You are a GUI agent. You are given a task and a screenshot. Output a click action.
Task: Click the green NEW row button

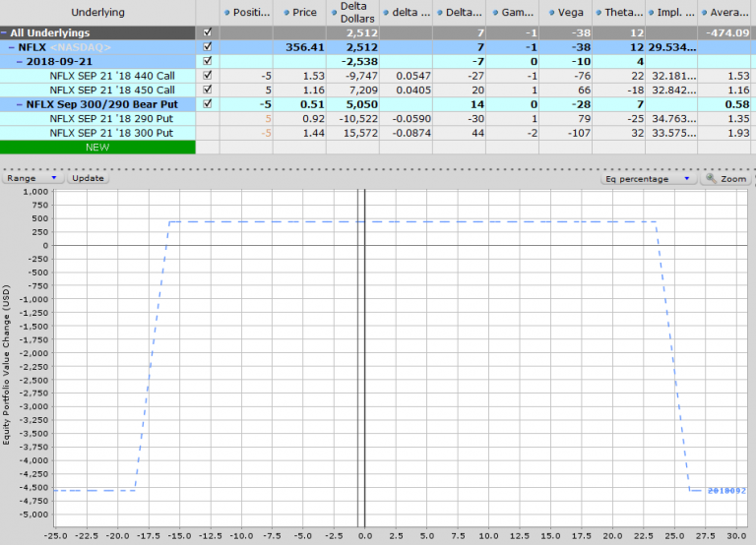point(97,147)
